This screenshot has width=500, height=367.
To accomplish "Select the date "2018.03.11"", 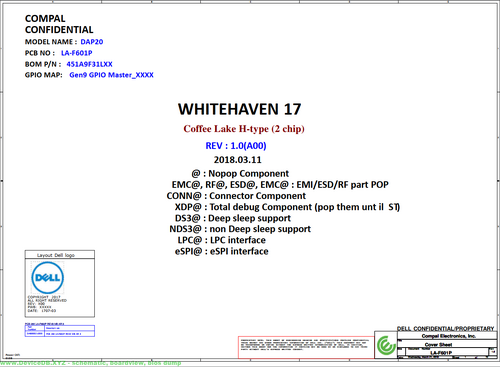I will tap(238, 160).
